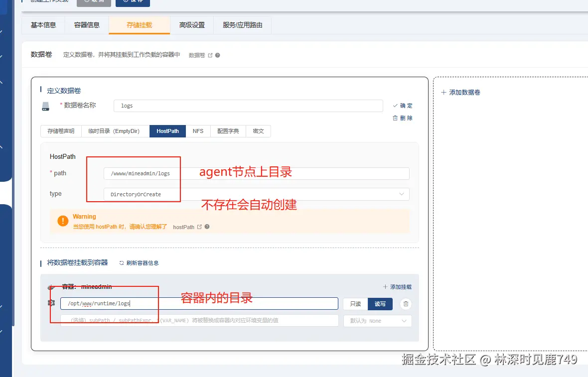Screen dimensions: 588x377
Task: Click the external link icon beside hostPath
Action: click(x=199, y=227)
